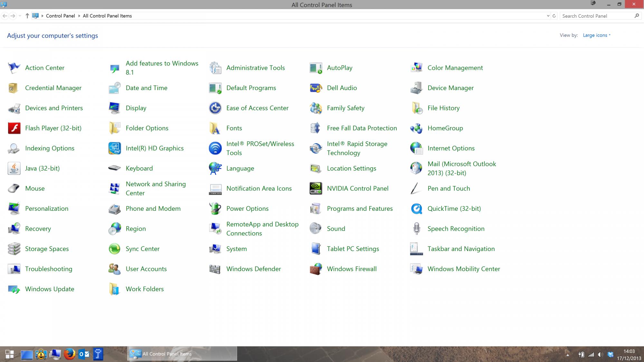Open the Windows Firewall brick wall icon
The height and width of the screenshot is (362, 644).
[316, 269]
